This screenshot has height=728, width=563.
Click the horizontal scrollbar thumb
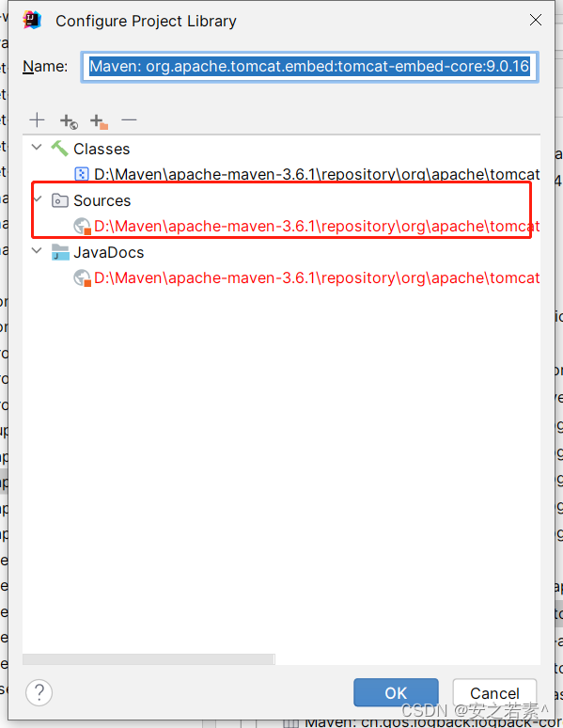(149, 659)
